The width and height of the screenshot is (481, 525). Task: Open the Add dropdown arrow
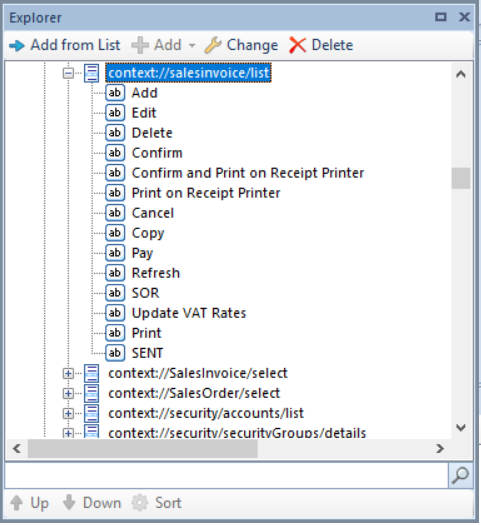192,45
